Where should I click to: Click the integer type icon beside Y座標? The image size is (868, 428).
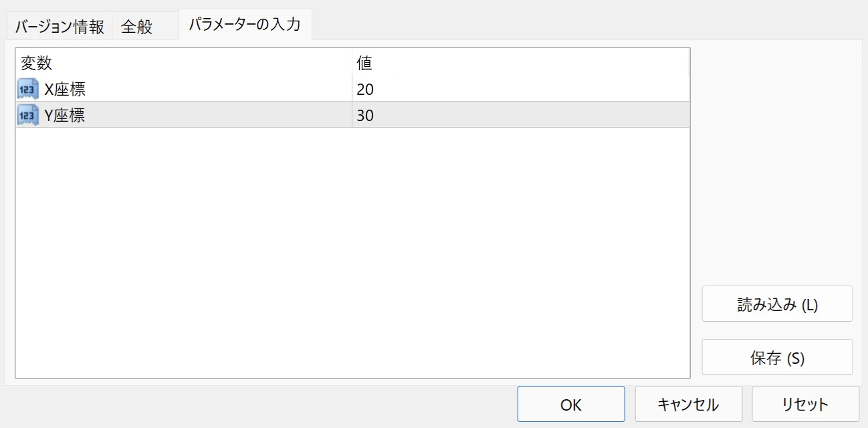(x=28, y=115)
